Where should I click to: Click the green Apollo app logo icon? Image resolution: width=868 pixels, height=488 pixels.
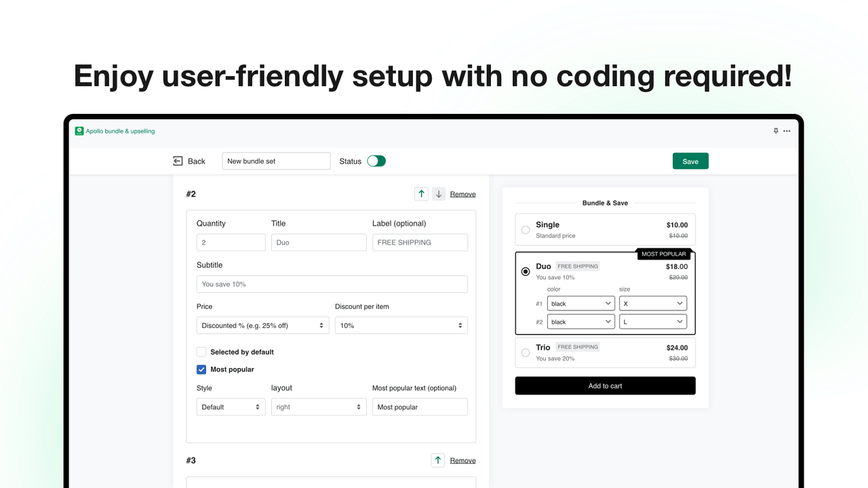click(x=79, y=131)
